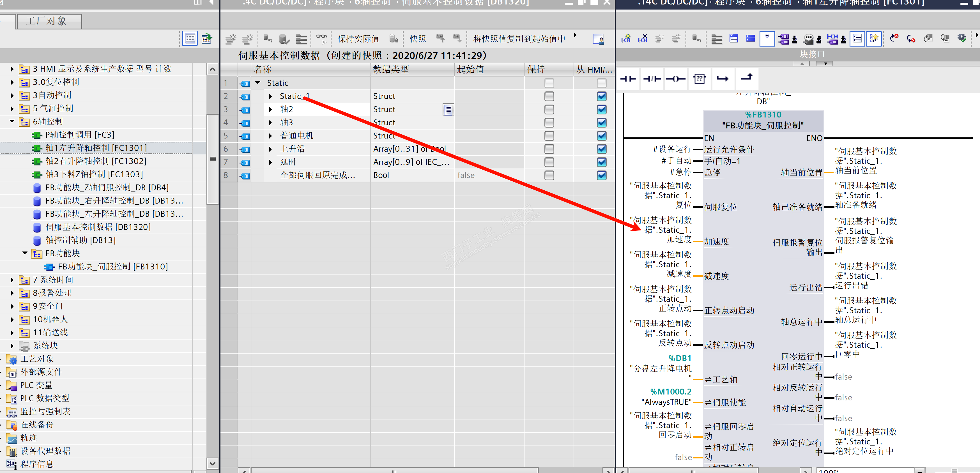The width and height of the screenshot is (980, 473).
Task: Uncheck HMI access for 轴2 row
Action: (x=601, y=110)
